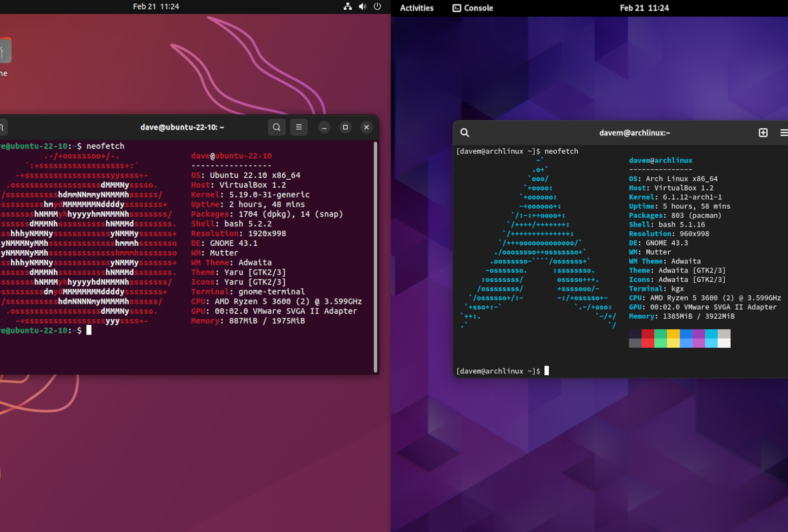Click the network icon in Ubuntu top bar

tap(348, 6)
